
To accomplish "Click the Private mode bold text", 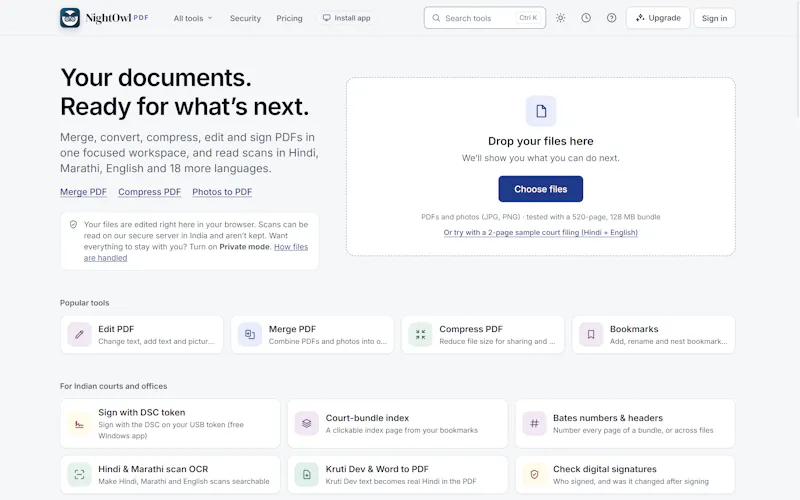I will click(x=244, y=247).
